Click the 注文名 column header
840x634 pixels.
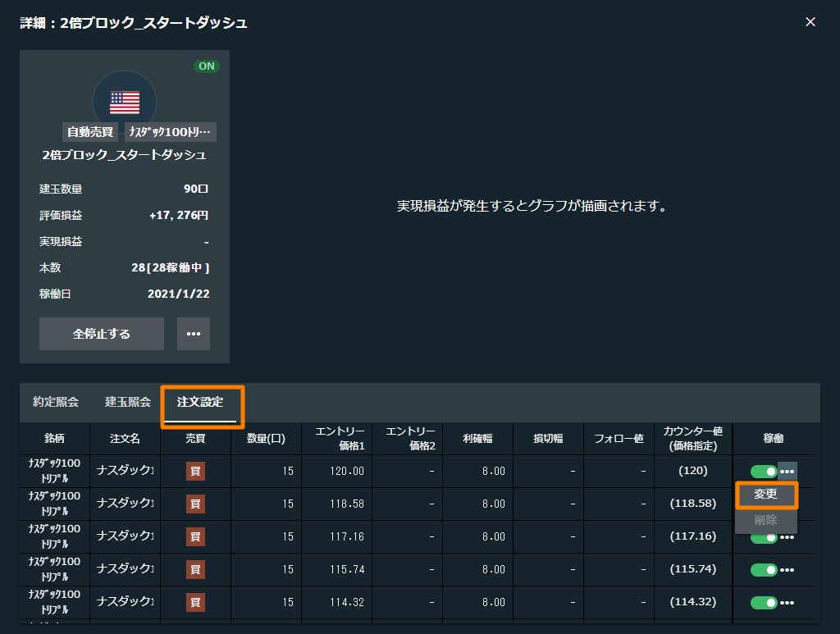pos(125,438)
